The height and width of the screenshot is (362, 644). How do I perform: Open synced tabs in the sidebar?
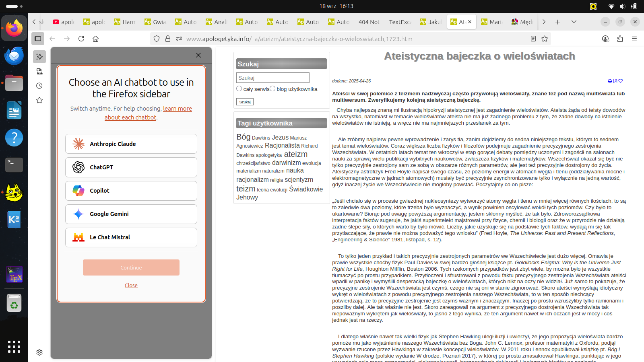[39, 71]
